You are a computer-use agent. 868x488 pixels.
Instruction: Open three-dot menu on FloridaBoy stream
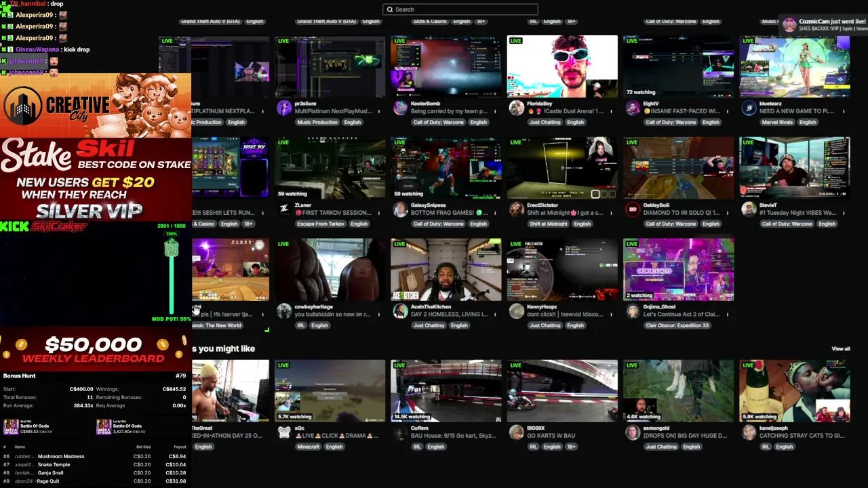point(611,111)
